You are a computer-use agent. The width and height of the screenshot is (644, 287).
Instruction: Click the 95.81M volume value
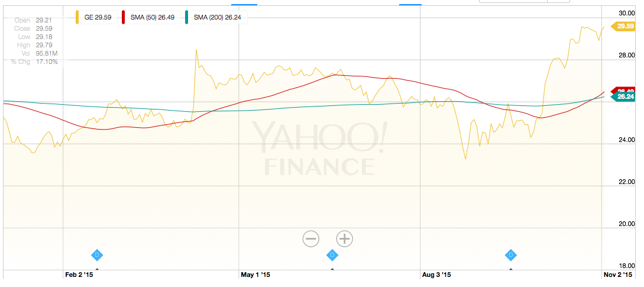pos(47,54)
